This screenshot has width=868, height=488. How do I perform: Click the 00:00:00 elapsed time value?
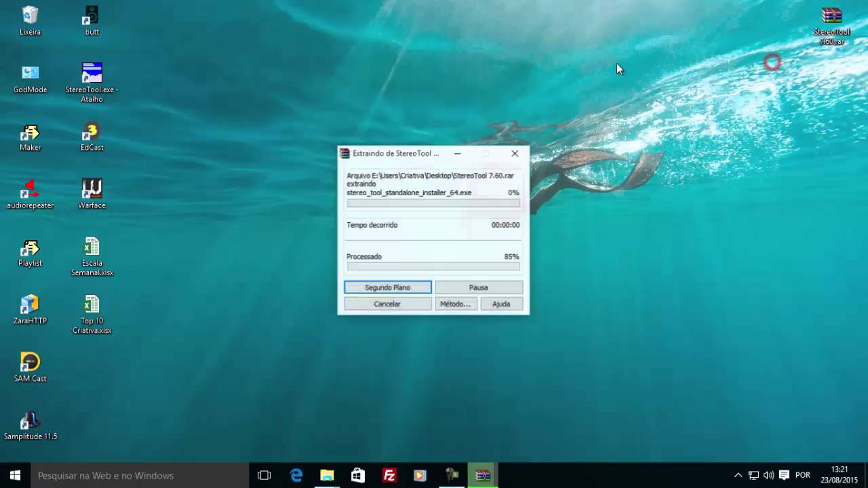[x=506, y=225]
